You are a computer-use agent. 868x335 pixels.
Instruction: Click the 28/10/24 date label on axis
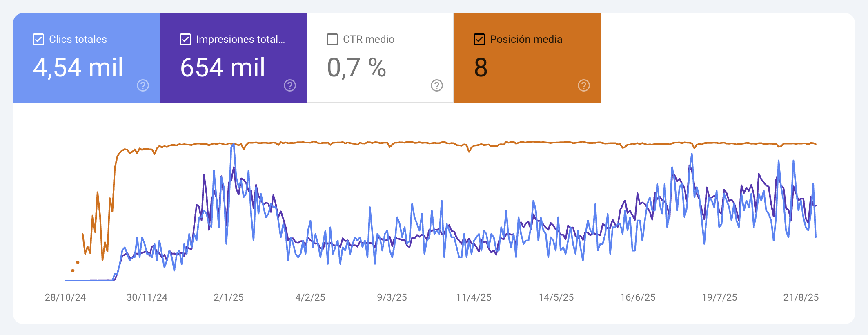click(x=65, y=297)
